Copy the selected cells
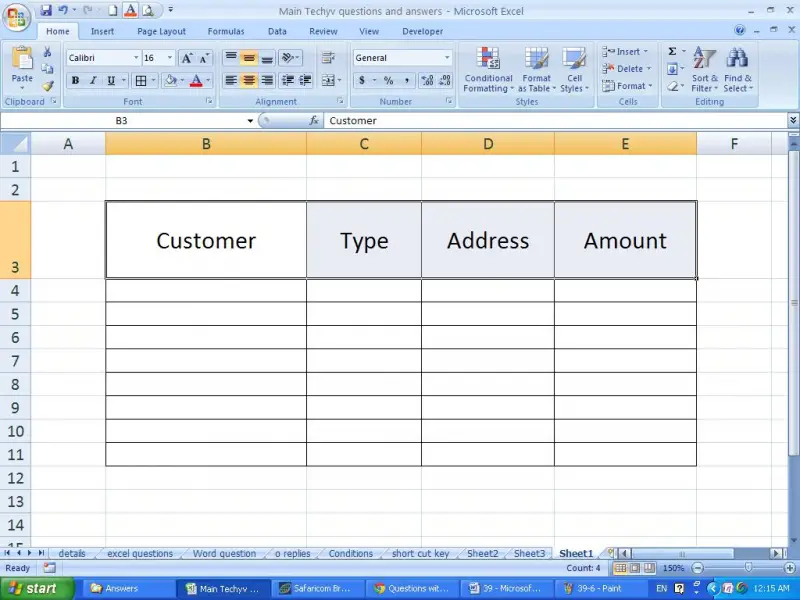 47,69
